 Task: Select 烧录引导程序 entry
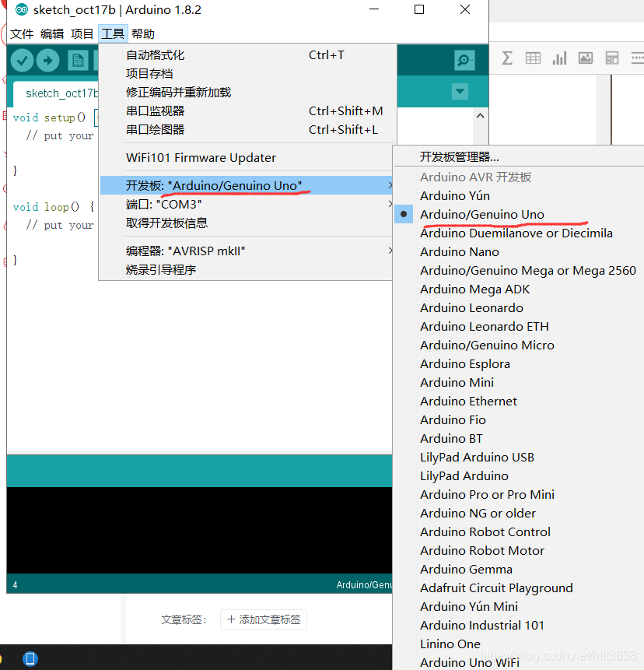246,269
